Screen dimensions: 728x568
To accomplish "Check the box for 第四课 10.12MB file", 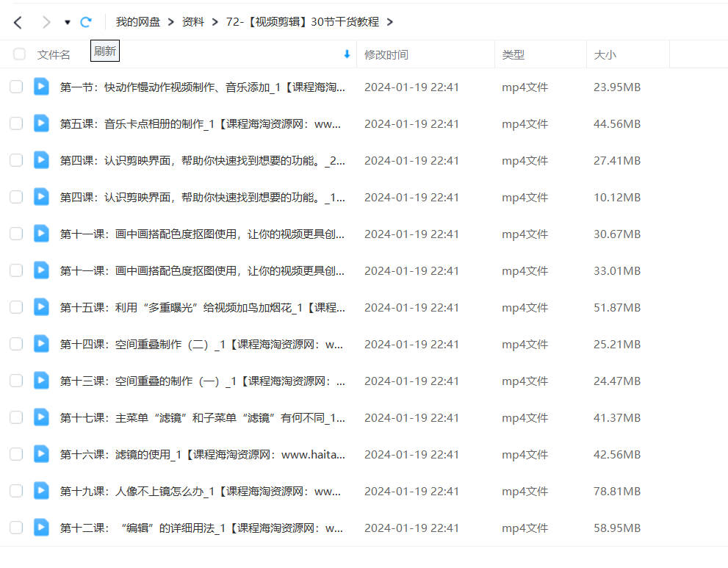I will pyautogui.click(x=16, y=197).
